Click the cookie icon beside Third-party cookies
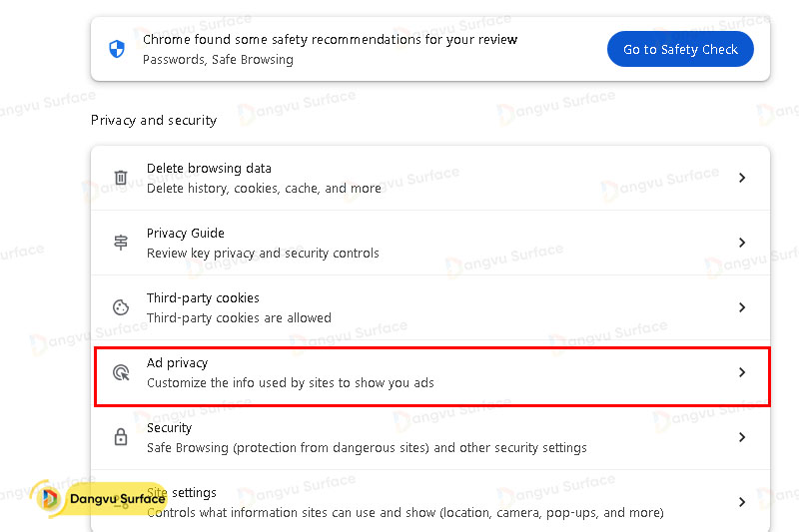Screen dimensions: 799x532 121,307
